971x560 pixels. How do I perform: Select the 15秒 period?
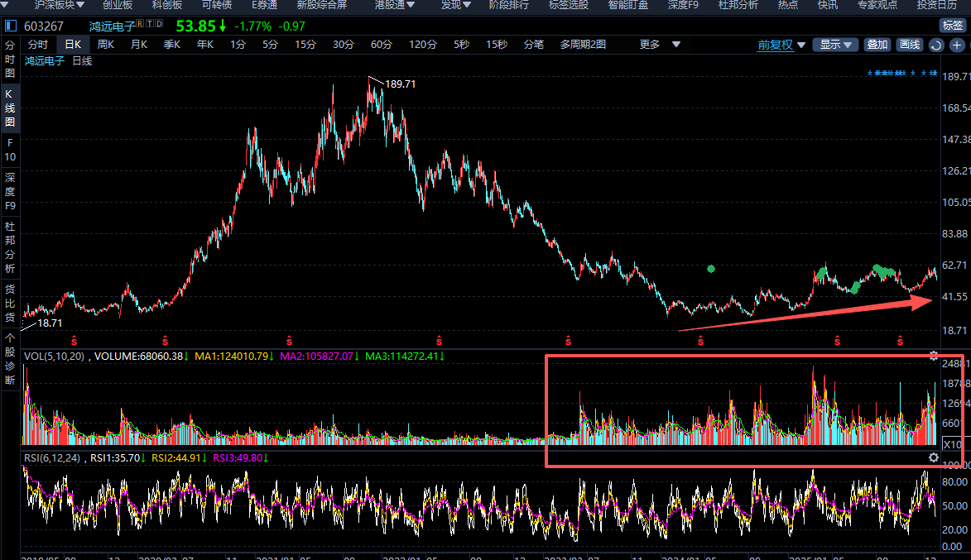click(497, 45)
